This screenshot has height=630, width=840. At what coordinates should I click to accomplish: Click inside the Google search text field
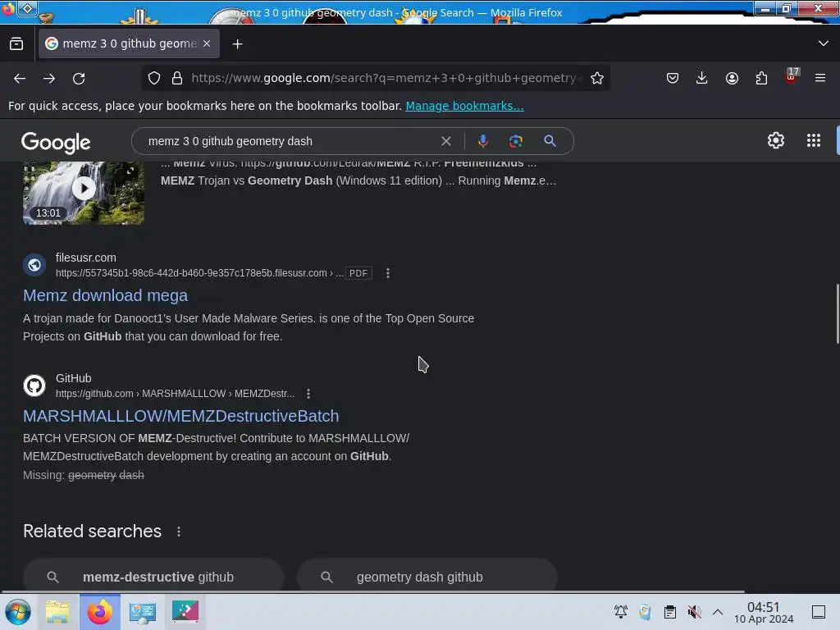tap(290, 141)
